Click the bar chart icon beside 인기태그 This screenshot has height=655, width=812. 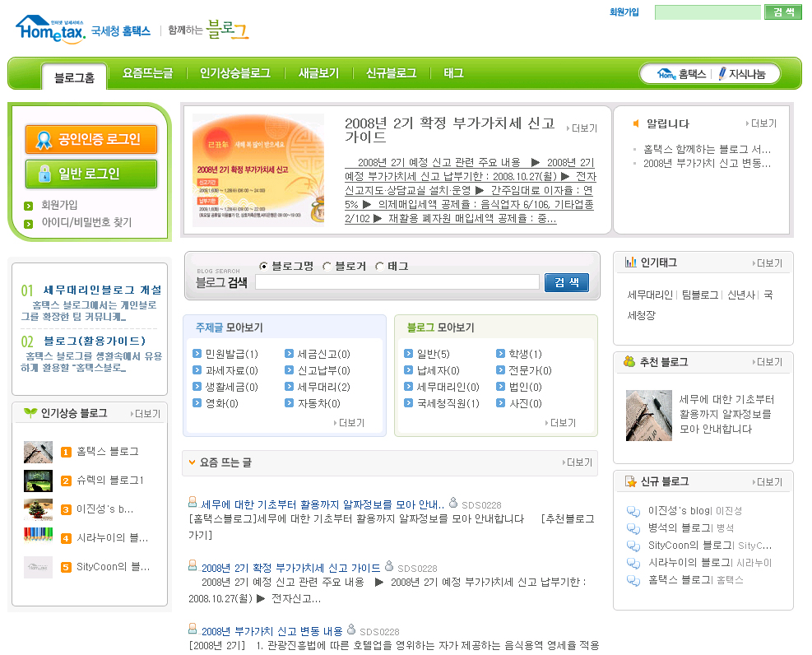[630, 262]
